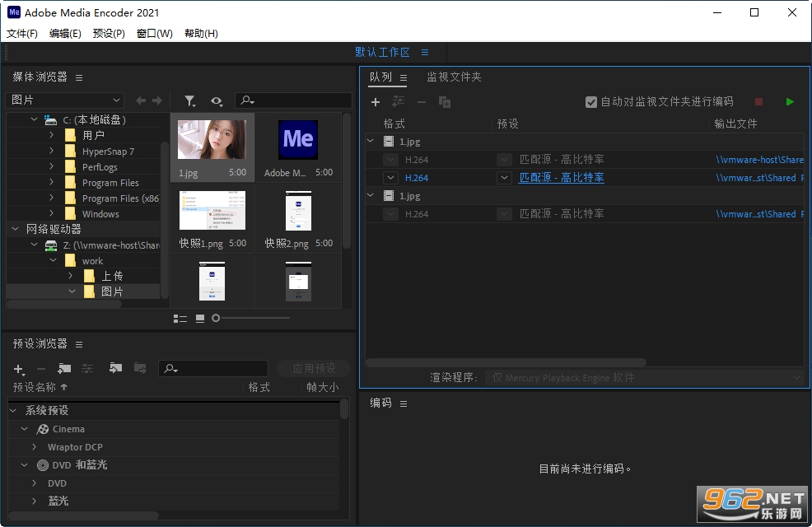Click the new preset group folder icon
812x527 pixels.
pos(64,368)
